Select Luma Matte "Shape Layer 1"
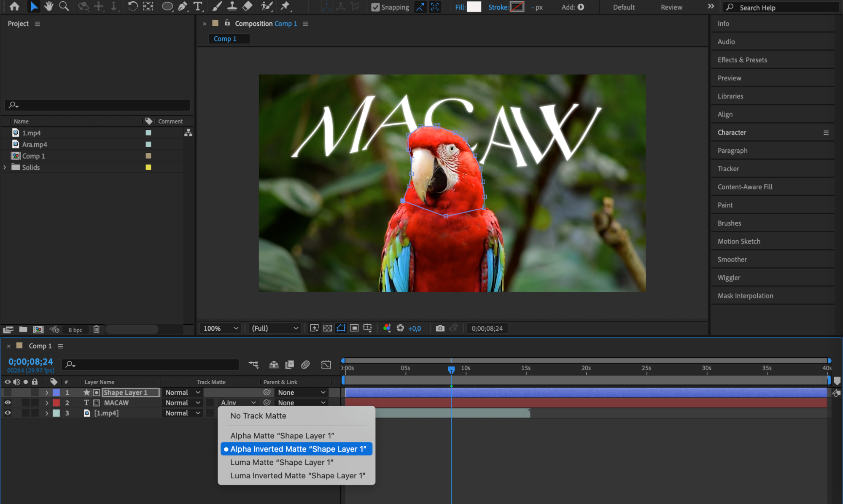843x504 pixels. [282, 462]
